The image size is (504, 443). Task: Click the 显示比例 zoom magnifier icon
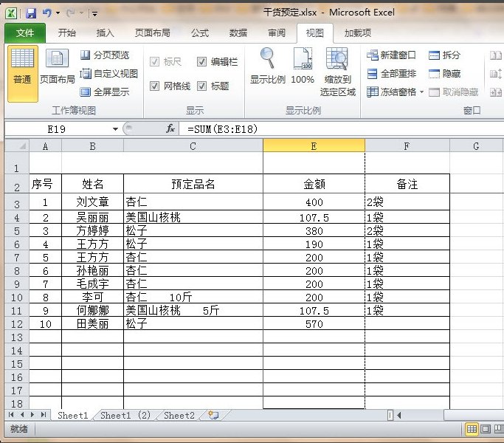267,58
